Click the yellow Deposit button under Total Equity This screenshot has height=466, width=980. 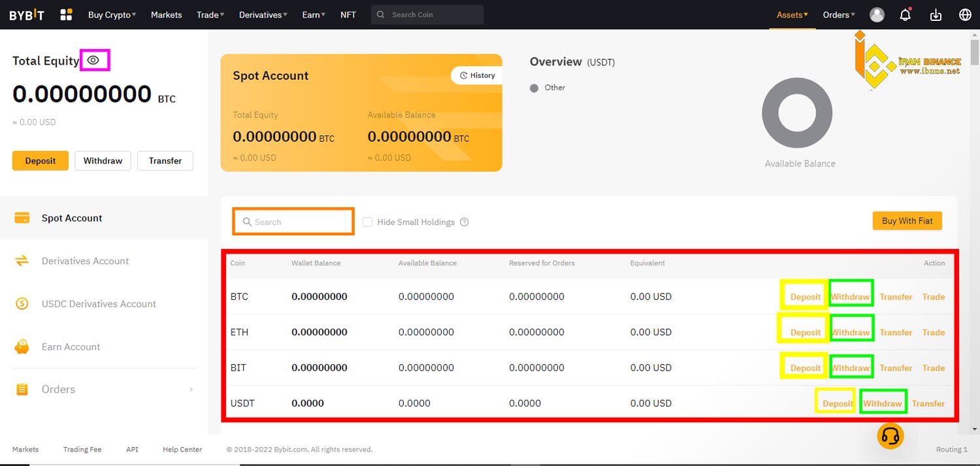[41, 161]
